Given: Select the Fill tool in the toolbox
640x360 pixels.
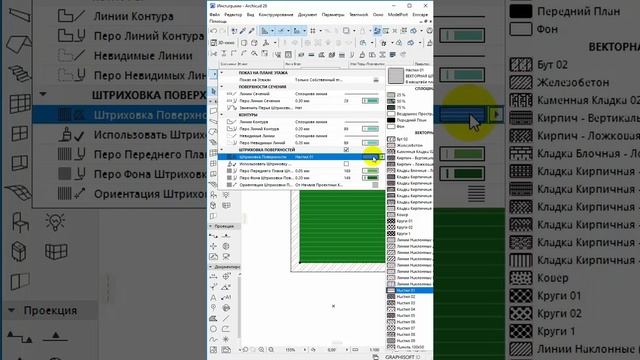Looking at the screenshot, I should tap(213, 318).
